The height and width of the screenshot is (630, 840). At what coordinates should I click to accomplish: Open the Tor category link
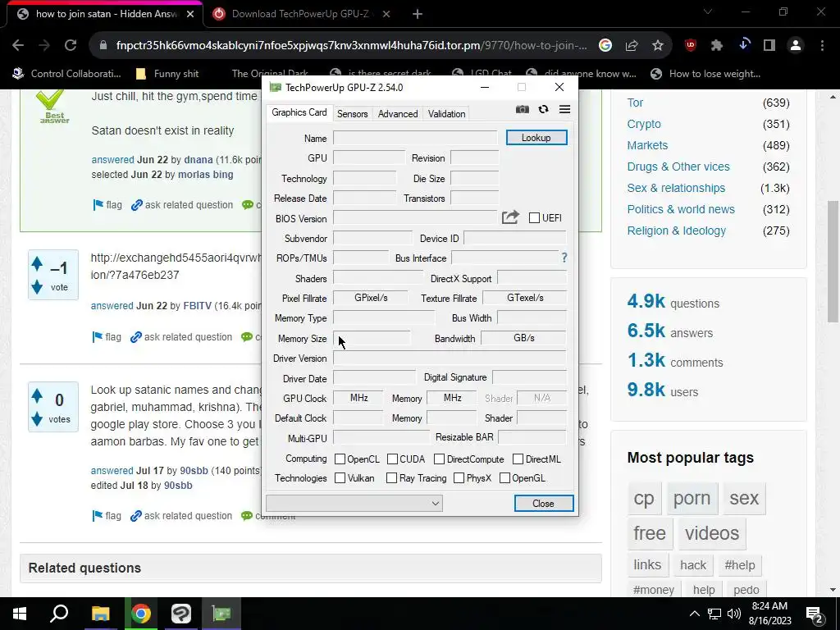coord(635,103)
